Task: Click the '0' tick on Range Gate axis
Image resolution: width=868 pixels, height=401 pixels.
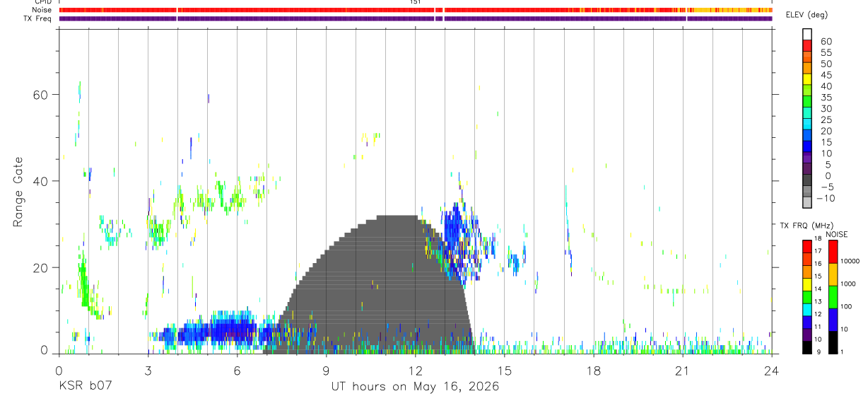Action: point(45,351)
